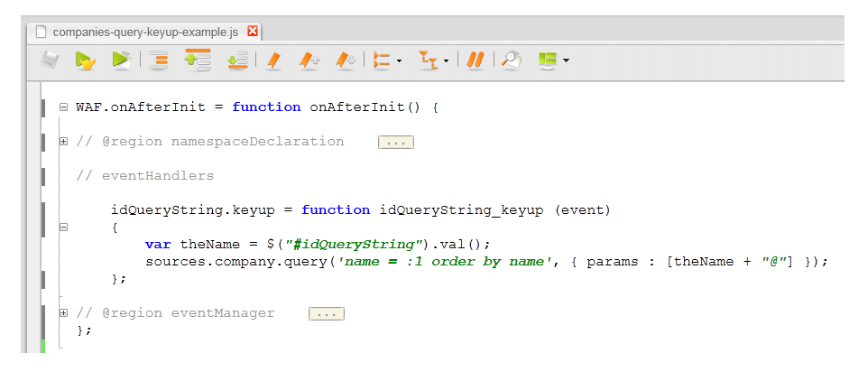Open the orange list icon's dropdown arrow
Screen dimensions: 868x381
click(x=399, y=61)
